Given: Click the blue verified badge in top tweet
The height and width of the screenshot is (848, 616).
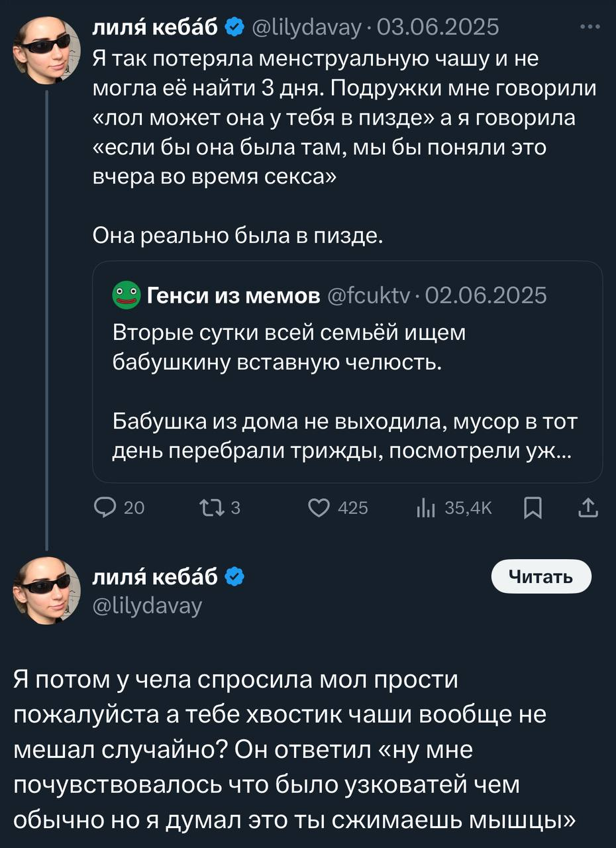Looking at the screenshot, I should tap(234, 27).
